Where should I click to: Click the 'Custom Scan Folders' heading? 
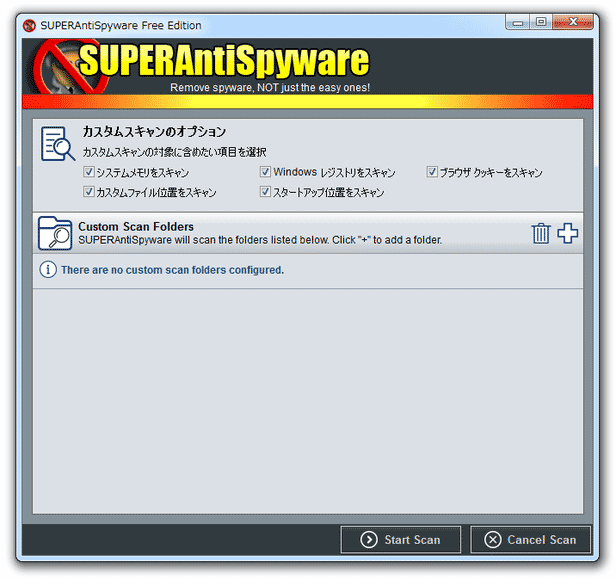click(x=136, y=227)
